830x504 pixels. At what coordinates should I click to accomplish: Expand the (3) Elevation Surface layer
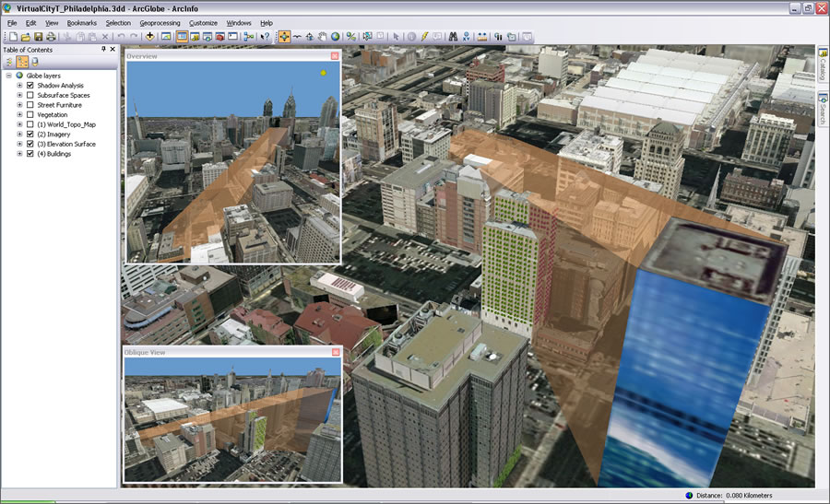click(x=19, y=144)
